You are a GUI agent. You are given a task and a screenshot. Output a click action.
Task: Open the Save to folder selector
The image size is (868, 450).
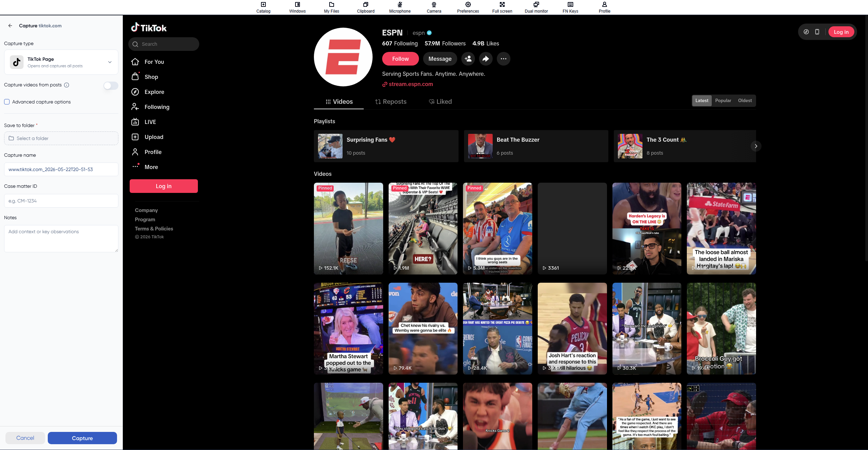point(61,138)
